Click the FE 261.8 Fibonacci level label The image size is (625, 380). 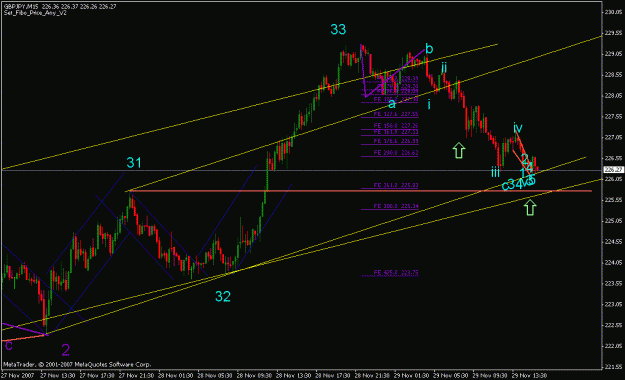396,185
